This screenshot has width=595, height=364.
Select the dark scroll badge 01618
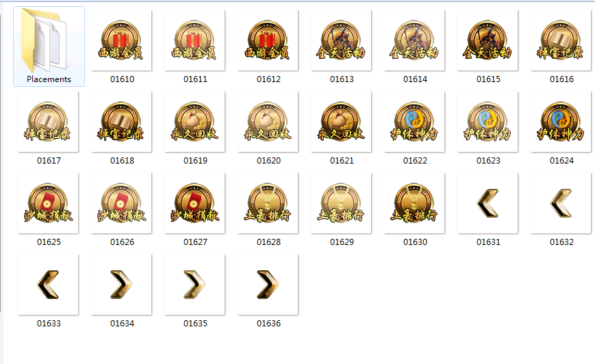tap(121, 122)
